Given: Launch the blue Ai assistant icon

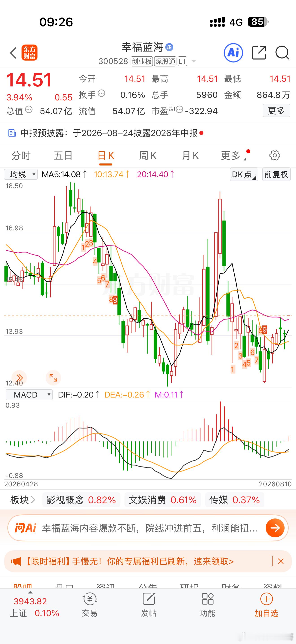Looking at the screenshot, I should pos(233,53).
